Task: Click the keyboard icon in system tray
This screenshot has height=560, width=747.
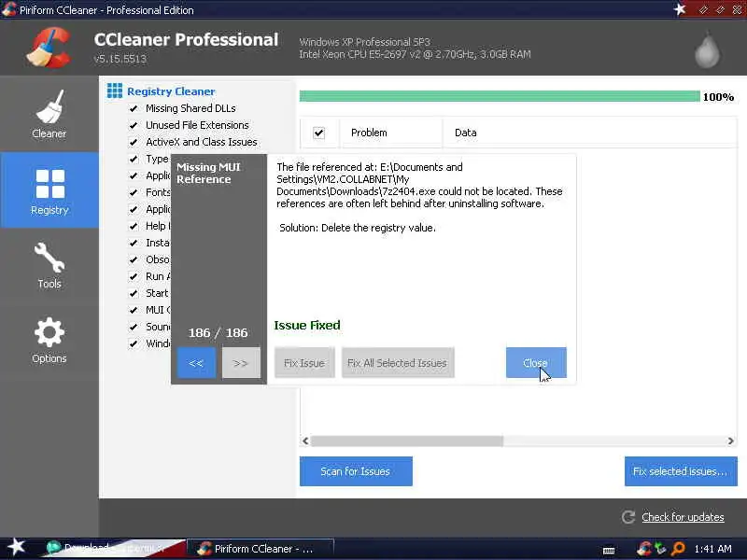Action: click(609, 551)
